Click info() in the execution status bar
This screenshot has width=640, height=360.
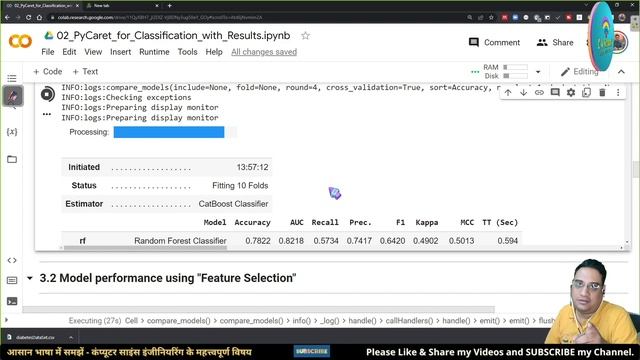[x=301, y=321]
